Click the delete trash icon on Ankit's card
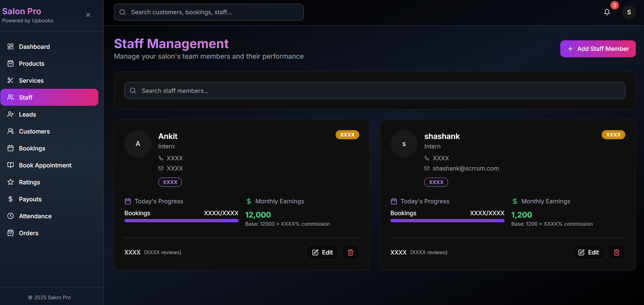The height and width of the screenshot is (305, 644). [x=350, y=252]
